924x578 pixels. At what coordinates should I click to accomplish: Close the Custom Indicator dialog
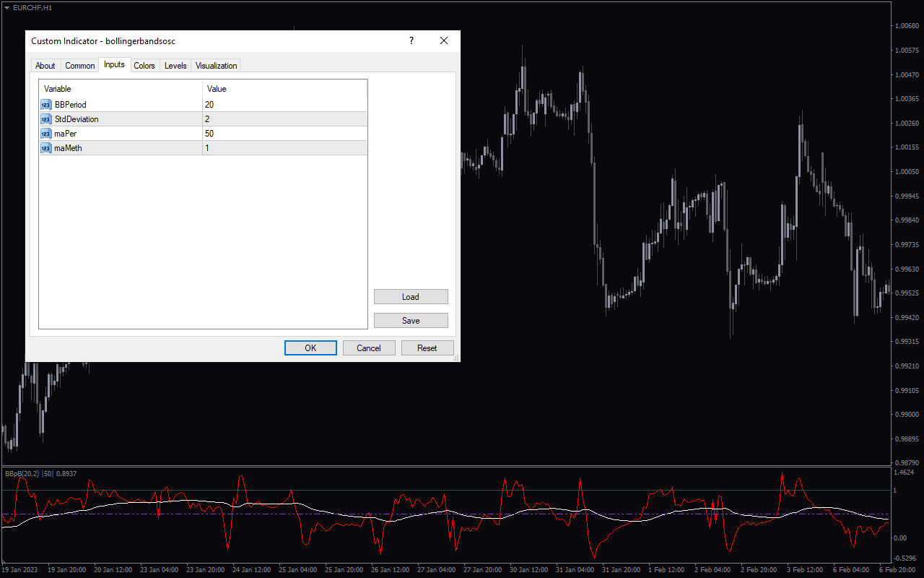coord(444,41)
